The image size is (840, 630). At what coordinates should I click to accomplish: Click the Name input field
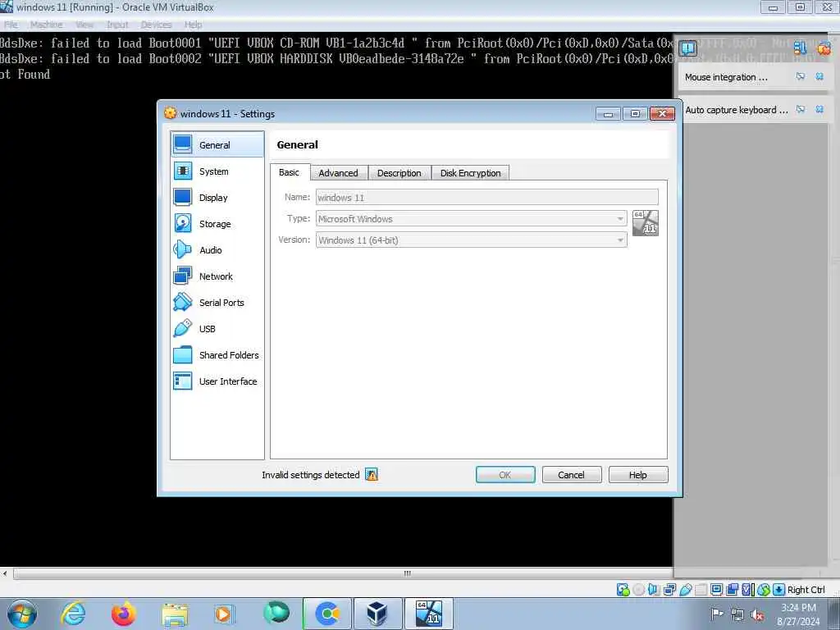pos(487,197)
